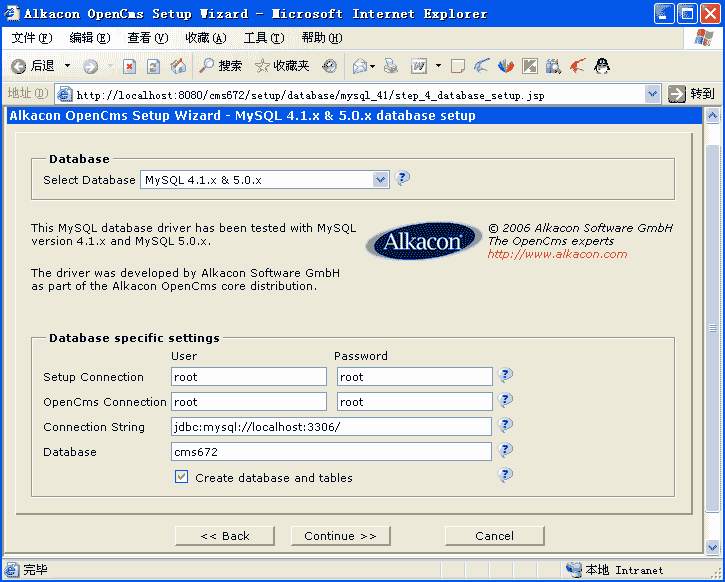This screenshot has width=725, height=582.
Task: Click the vertical scrollbar thumb
Action: tap(713, 328)
